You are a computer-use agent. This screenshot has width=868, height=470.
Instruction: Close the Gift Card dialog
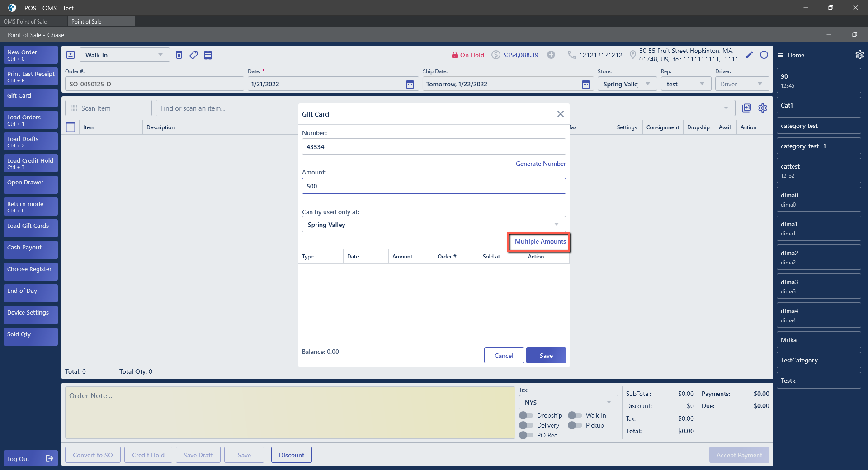(x=561, y=114)
